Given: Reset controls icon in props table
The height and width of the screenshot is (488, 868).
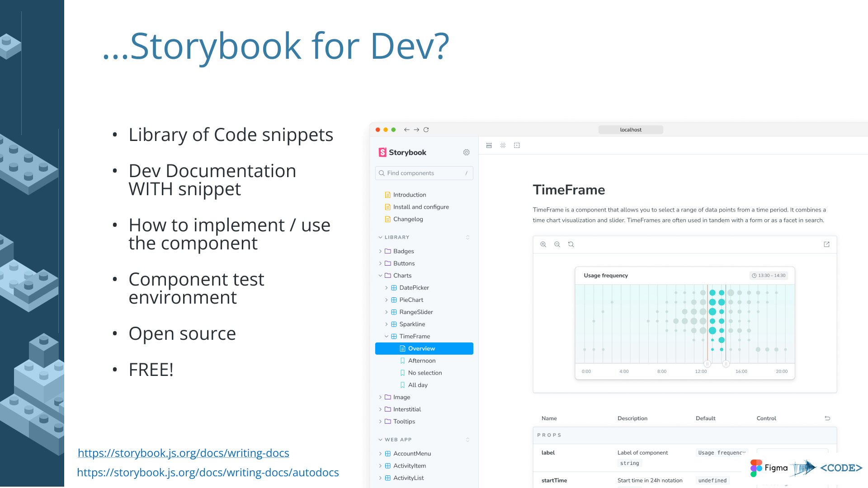Looking at the screenshot, I should point(827,418).
